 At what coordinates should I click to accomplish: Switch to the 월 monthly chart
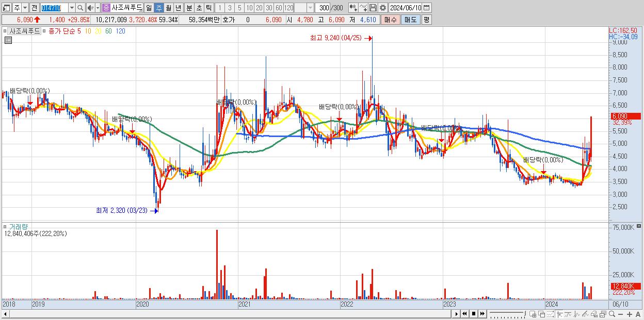pos(168,8)
